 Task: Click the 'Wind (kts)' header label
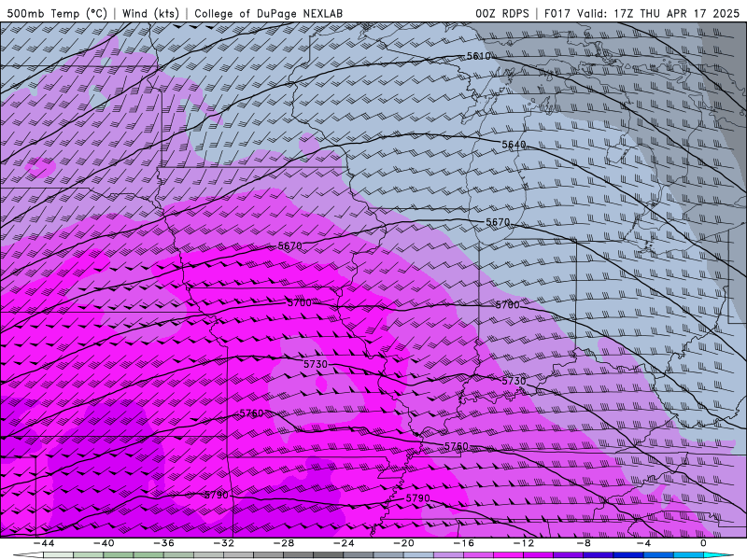(x=150, y=13)
